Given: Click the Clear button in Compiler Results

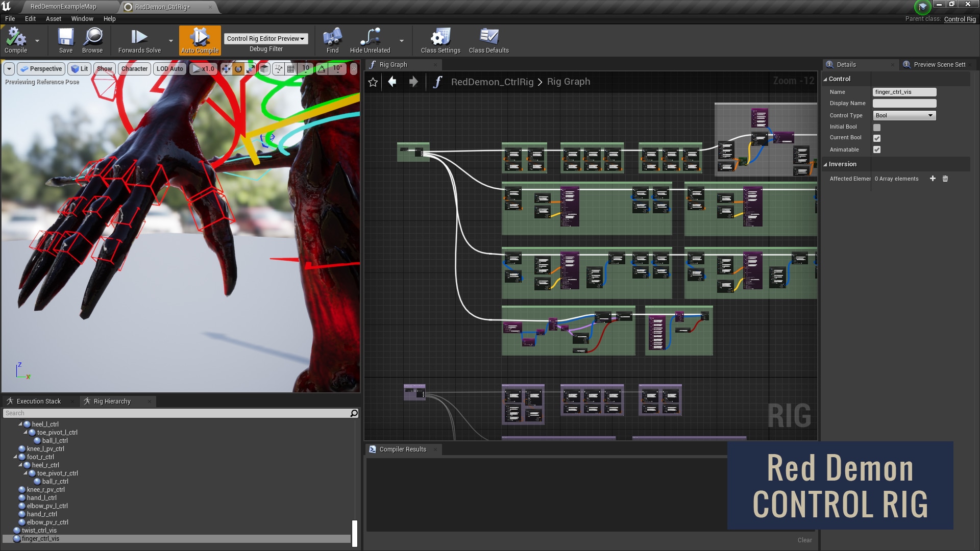Looking at the screenshot, I should coord(804,540).
